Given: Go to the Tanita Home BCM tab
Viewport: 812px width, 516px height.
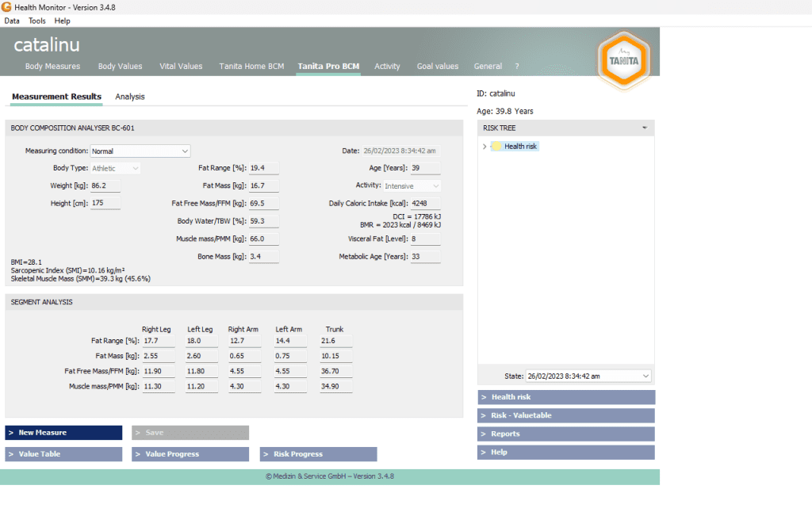Looking at the screenshot, I should coord(251,67).
